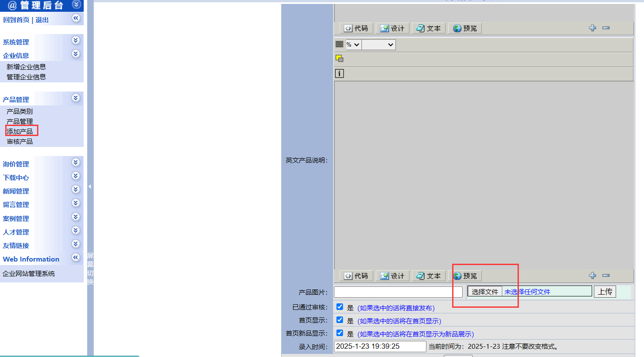Click the 选择文件 file chooser button
This screenshot has height=357, width=644.
coord(485,292)
